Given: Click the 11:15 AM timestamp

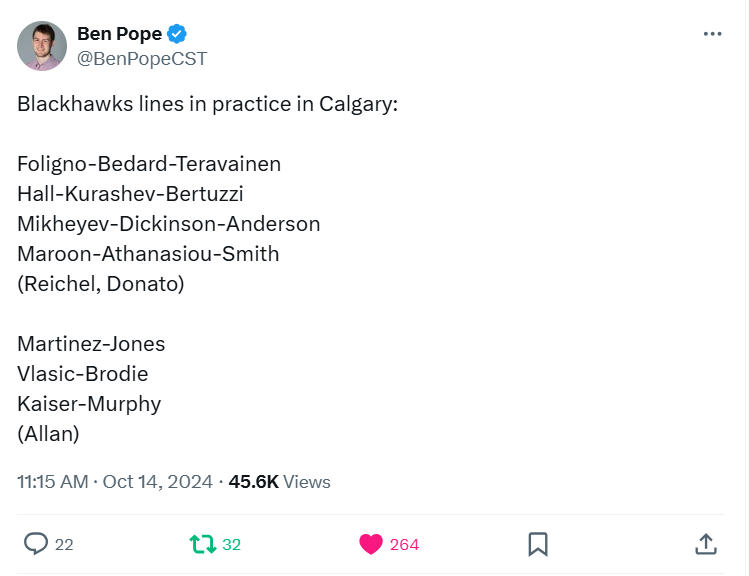Looking at the screenshot, I should coord(53,481).
